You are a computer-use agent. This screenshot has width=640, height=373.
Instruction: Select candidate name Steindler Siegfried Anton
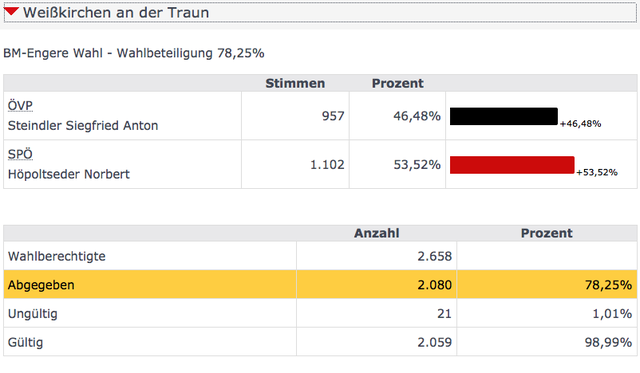[83, 126]
